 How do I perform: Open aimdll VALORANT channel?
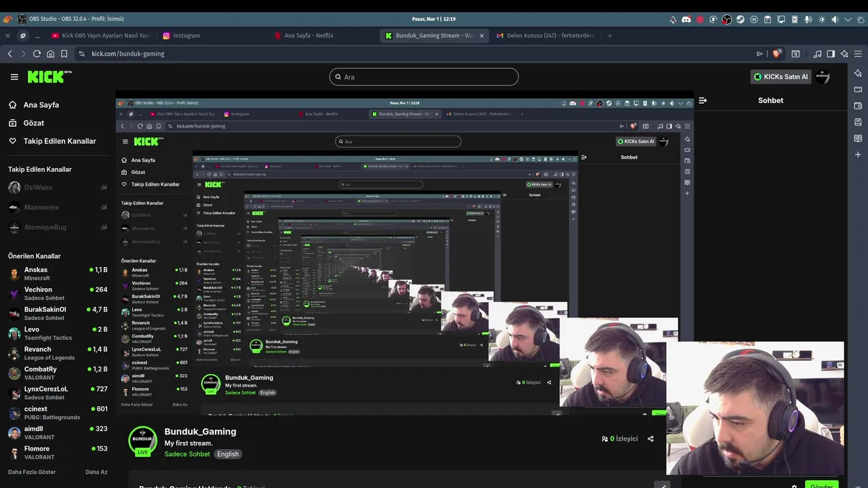(58, 432)
